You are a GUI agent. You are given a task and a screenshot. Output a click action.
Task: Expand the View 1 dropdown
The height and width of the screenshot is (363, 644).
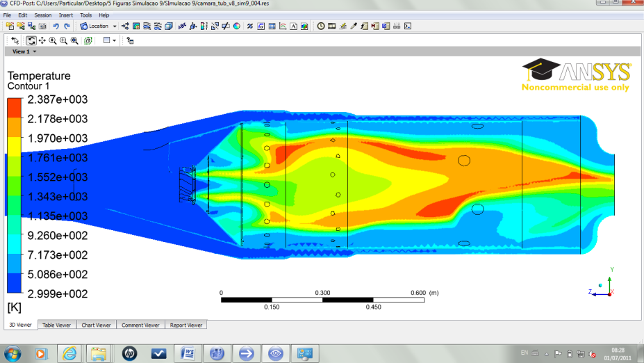24,51
